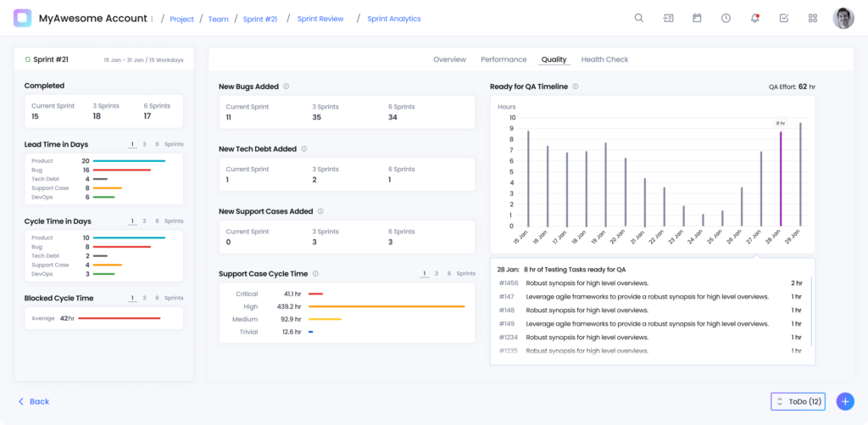Open the user profile avatar menu
Screen dimensions: 868x425
click(843, 19)
